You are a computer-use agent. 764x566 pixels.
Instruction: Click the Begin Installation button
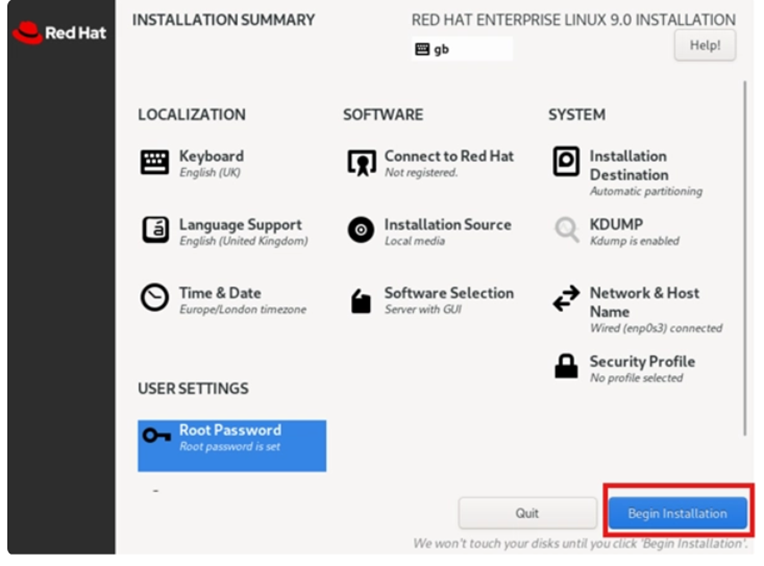(x=678, y=513)
